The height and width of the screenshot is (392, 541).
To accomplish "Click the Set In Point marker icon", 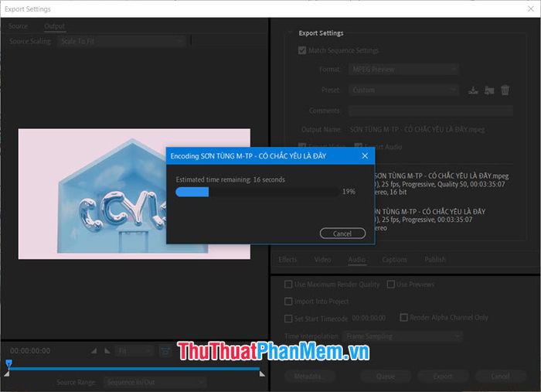I will click(94, 351).
